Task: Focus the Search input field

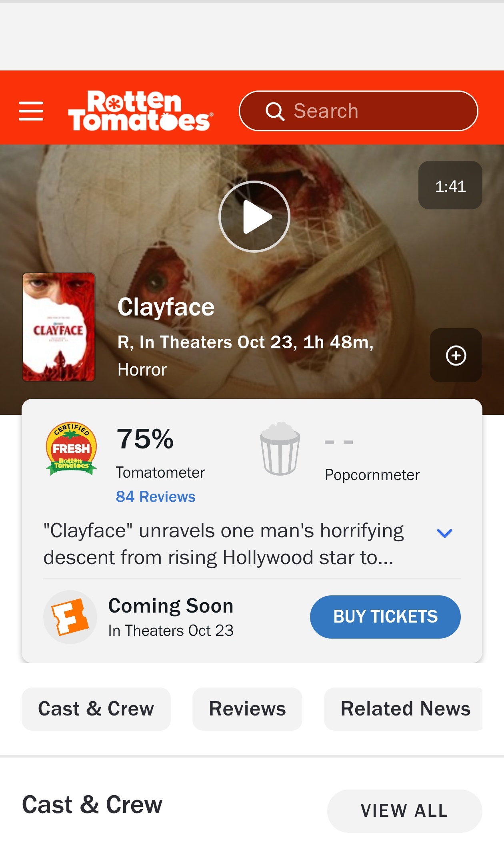Action: [358, 111]
